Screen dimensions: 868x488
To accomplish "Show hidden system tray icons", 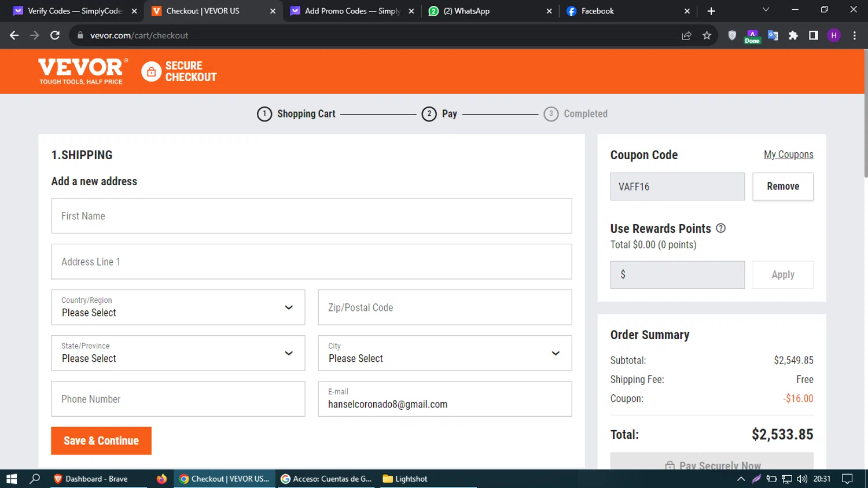I will click(x=741, y=479).
